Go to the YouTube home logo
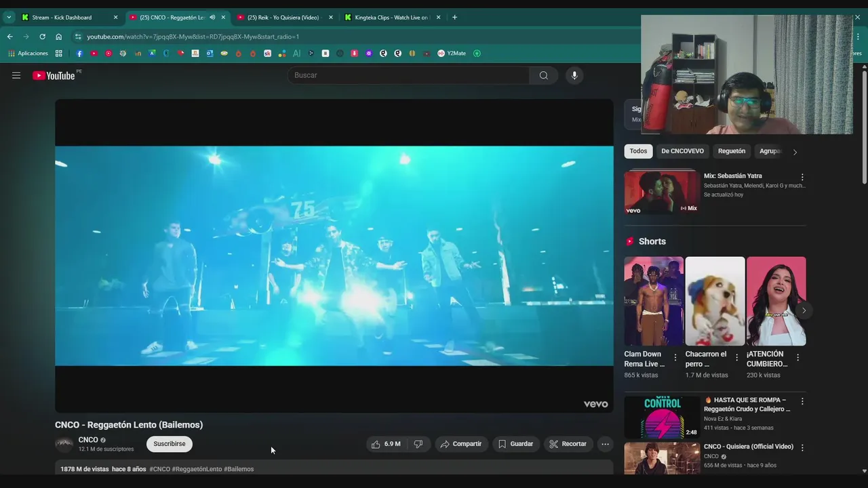 [54, 75]
